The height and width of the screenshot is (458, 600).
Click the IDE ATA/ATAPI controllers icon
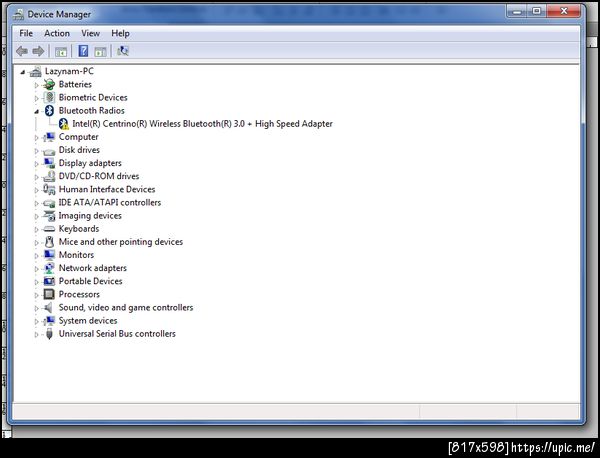tap(49, 203)
